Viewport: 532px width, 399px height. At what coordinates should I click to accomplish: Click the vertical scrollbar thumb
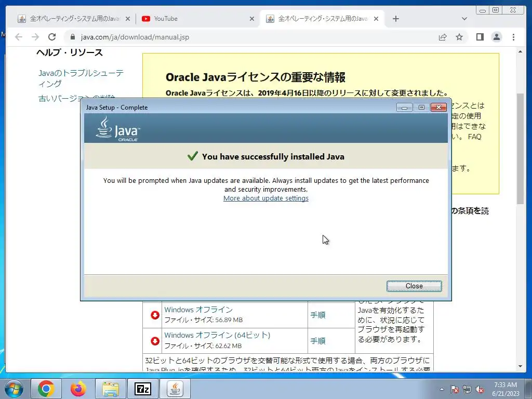tap(520, 149)
